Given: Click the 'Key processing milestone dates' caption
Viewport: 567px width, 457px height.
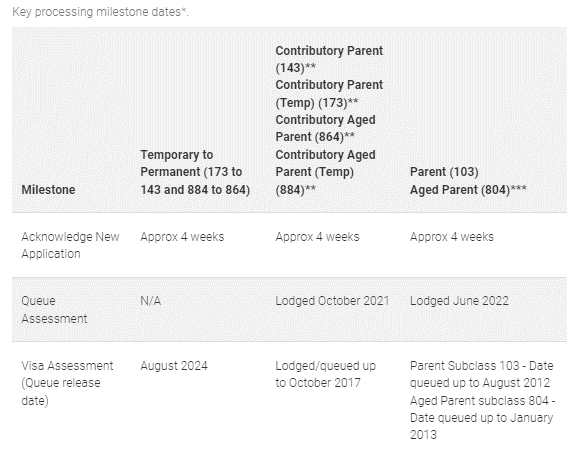Looking at the screenshot, I should [101, 12].
